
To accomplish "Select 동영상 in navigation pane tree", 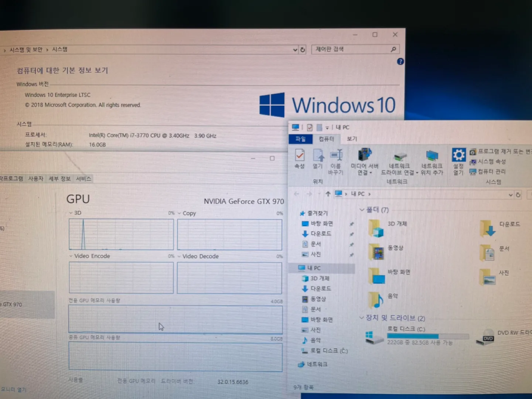I will [314, 299].
